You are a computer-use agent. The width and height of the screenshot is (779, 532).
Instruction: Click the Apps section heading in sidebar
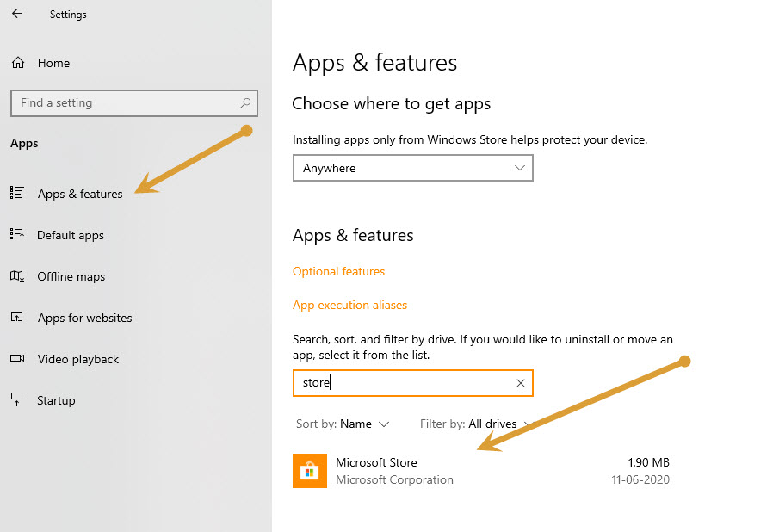pos(24,144)
